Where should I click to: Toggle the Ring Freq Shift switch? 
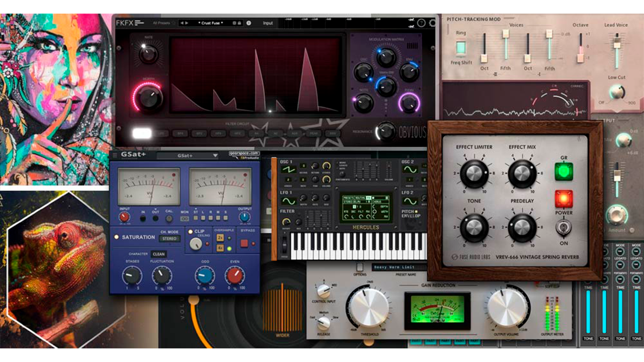(x=461, y=48)
